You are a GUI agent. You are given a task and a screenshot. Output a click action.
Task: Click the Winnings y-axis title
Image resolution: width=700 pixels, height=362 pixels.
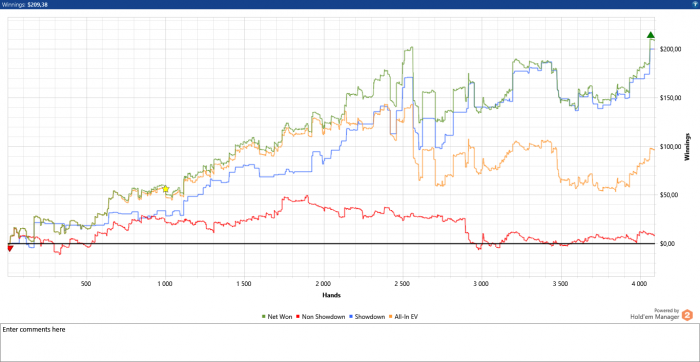[x=688, y=146]
